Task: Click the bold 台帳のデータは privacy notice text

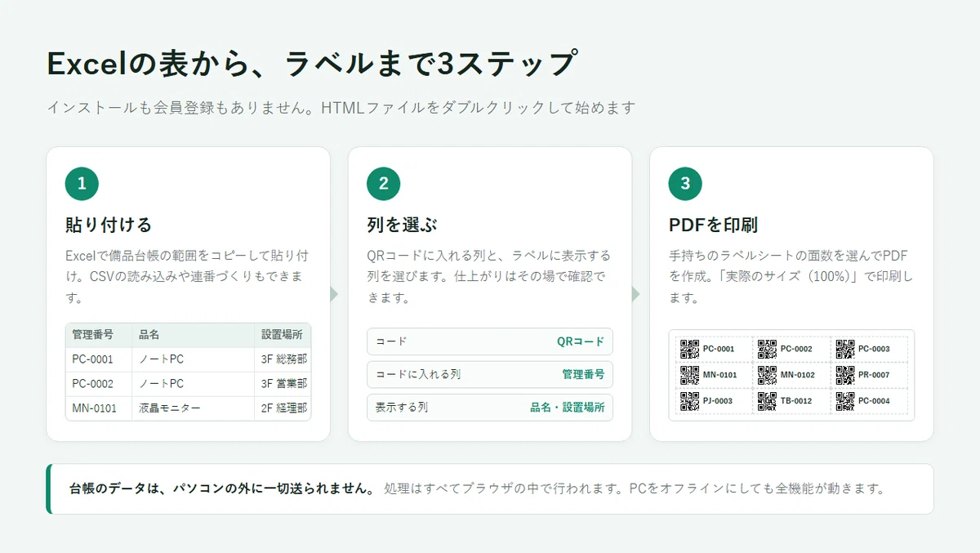Action: 222,489
